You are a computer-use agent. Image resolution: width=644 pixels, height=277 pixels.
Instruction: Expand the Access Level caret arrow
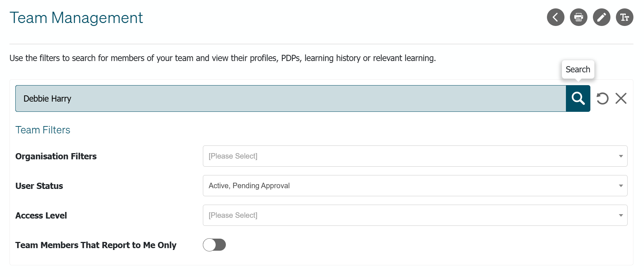tap(621, 215)
